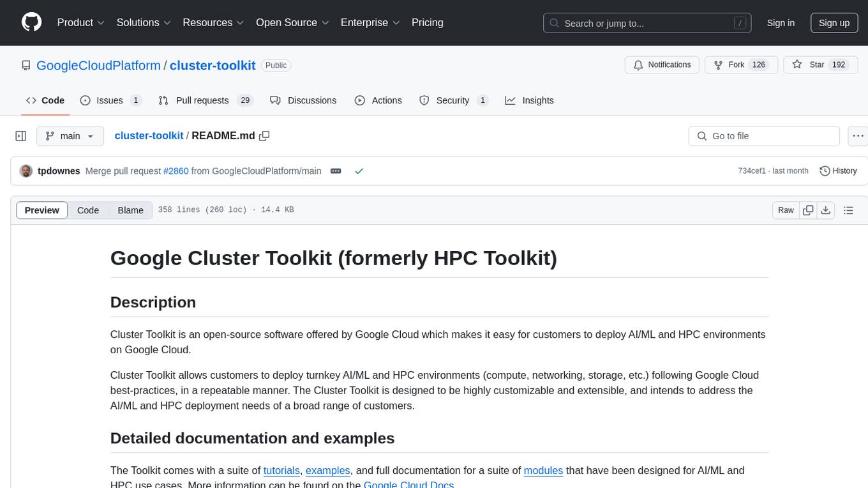Viewport: 868px width, 488px height.
Task: Open the document outline
Action: pos(848,210)
